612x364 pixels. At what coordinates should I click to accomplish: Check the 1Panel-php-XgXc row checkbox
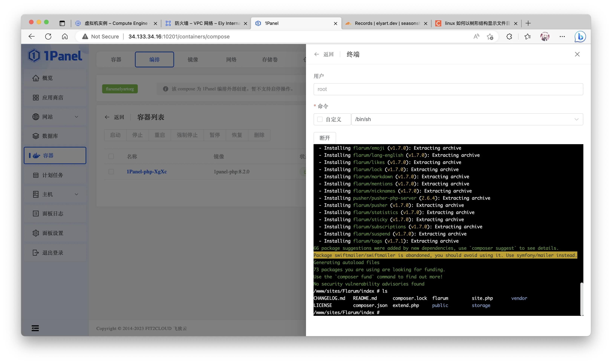(x=111, y=172)
